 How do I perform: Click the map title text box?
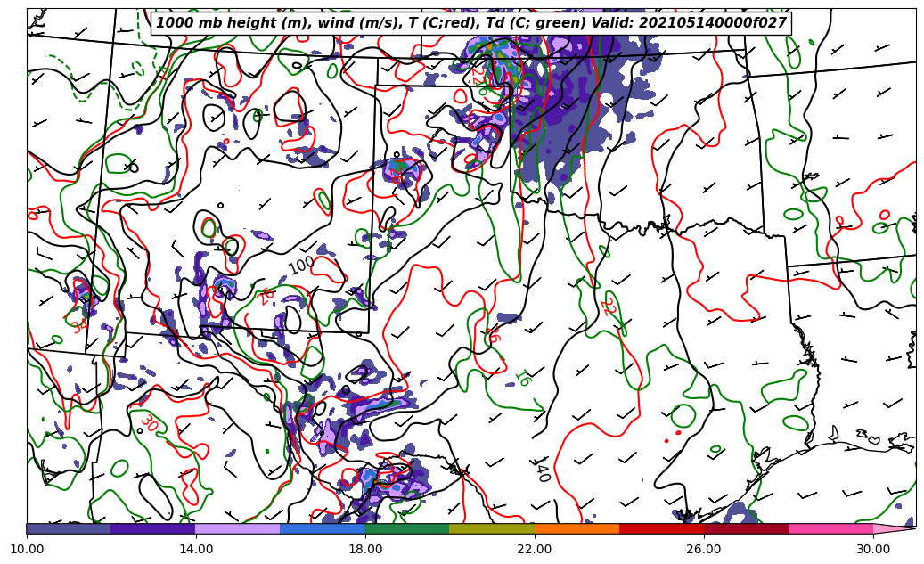click(470, 23)
